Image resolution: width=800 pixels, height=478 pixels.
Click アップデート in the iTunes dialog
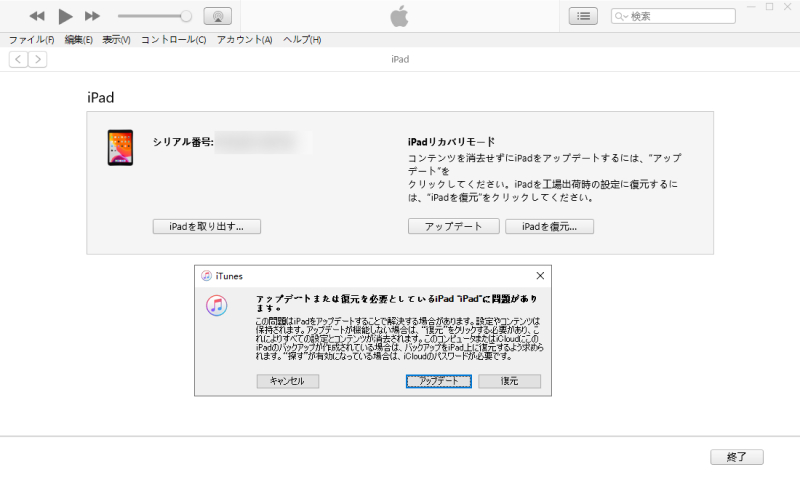[x=439, y=381]
